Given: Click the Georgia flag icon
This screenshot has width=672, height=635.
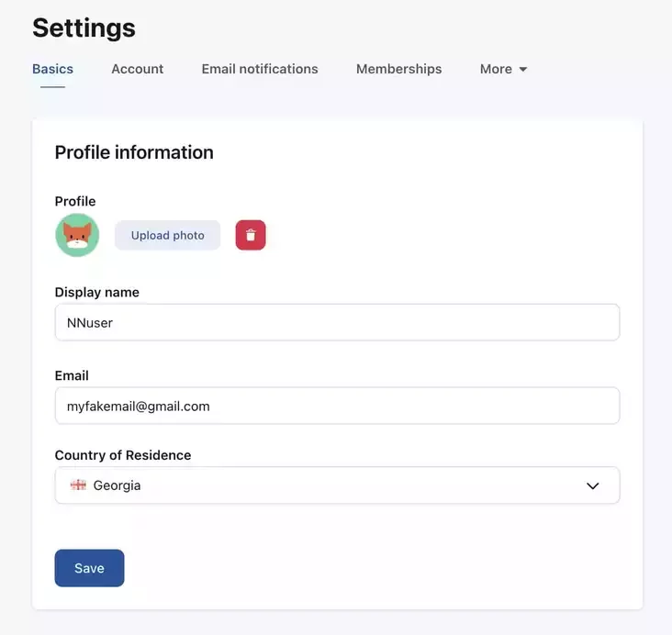Looking at the screenshot, I should [78, 485].
